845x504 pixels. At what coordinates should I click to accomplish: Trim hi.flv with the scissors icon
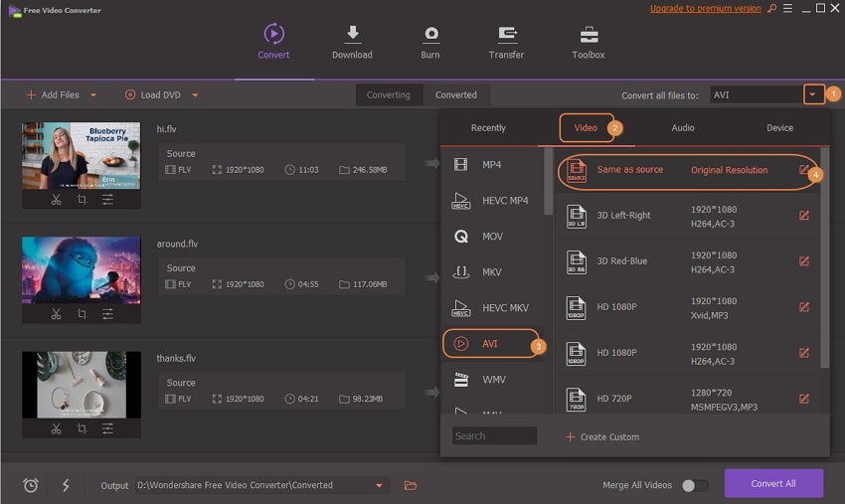(x=56, y=200)
